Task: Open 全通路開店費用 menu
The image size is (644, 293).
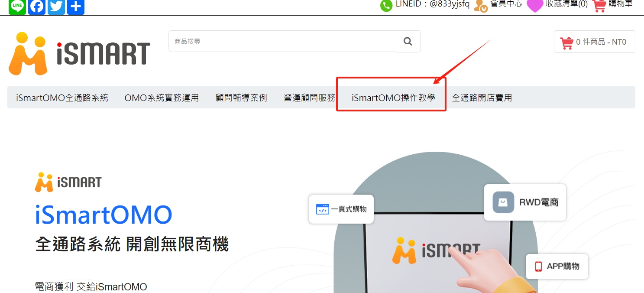Action: 482,98
